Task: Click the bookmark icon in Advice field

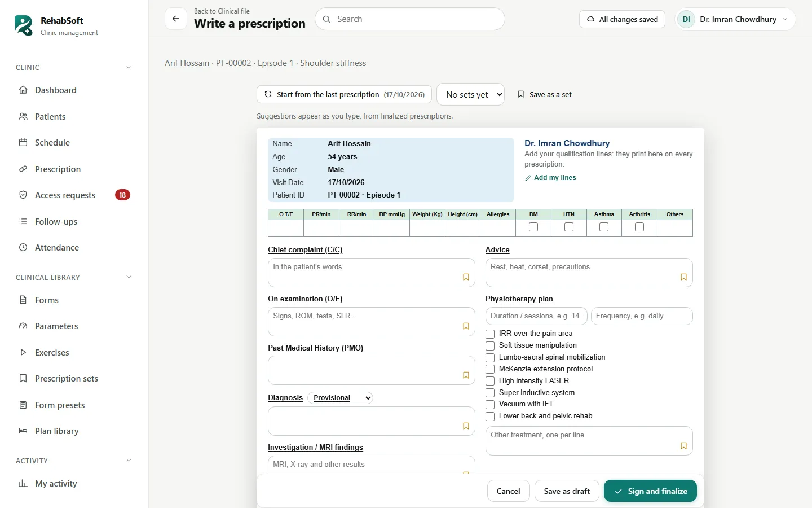Action: click(x=683, y=277)
